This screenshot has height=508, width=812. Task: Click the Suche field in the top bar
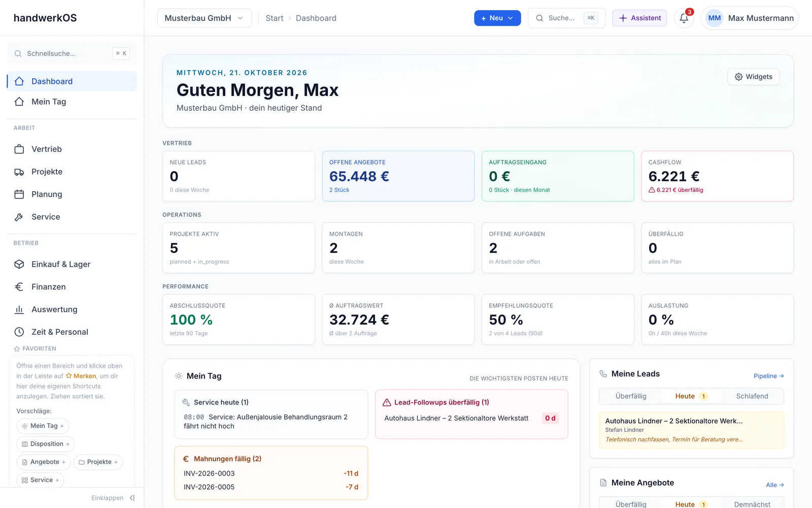coord(566,18)
